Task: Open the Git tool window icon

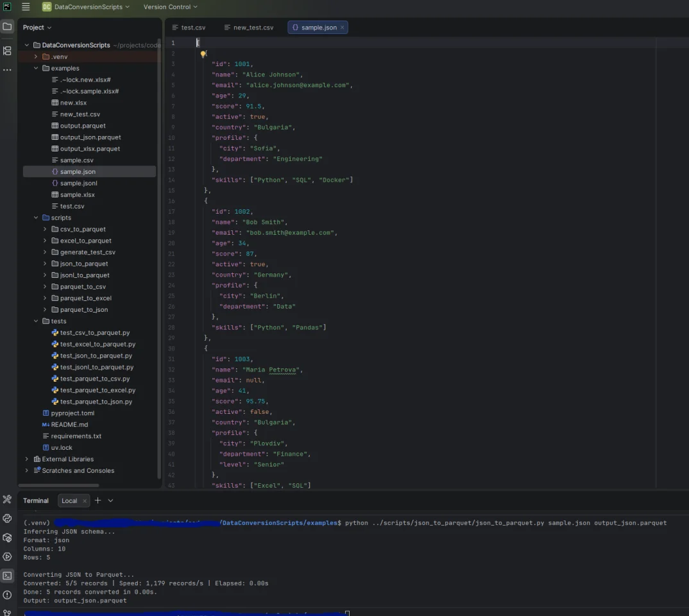Action: click(7, 613)
